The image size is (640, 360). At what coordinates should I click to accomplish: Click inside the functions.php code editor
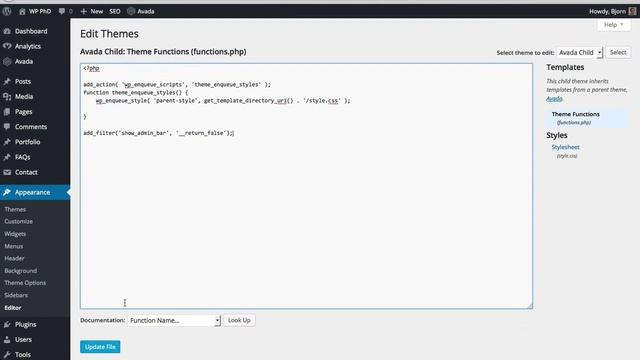point(307,186)
